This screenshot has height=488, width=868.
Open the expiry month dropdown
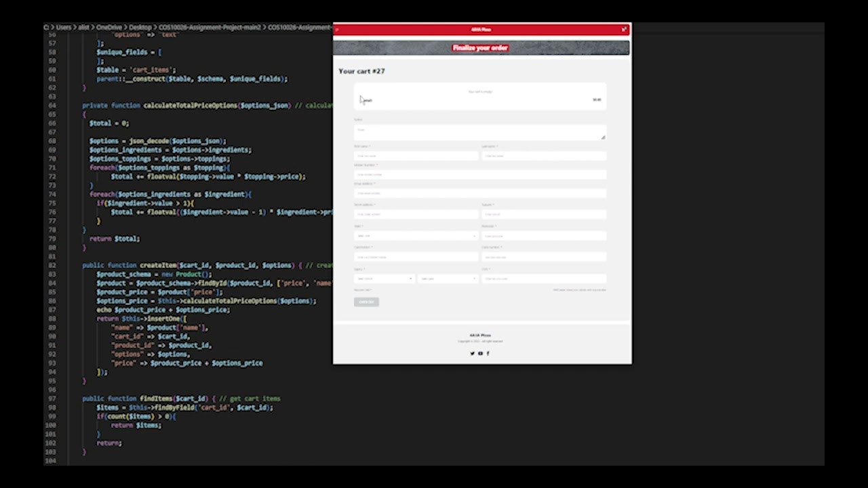pos(384,279)
